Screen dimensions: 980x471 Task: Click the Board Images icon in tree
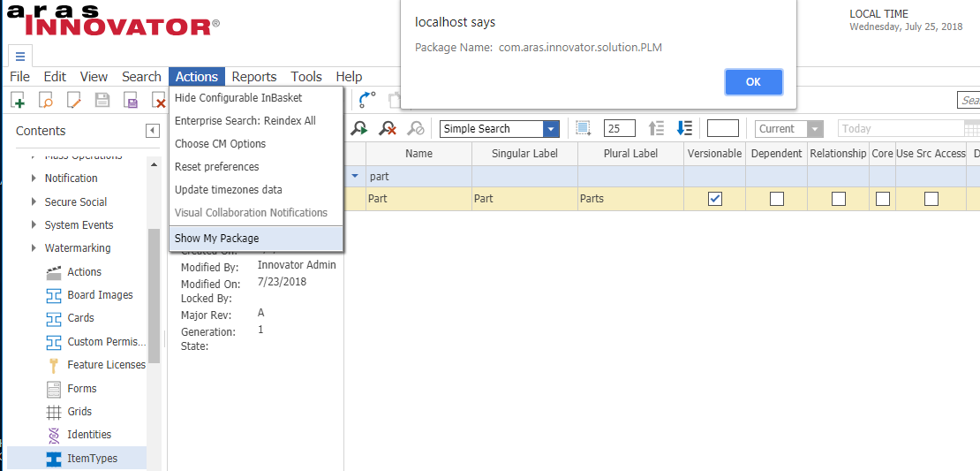55,295
